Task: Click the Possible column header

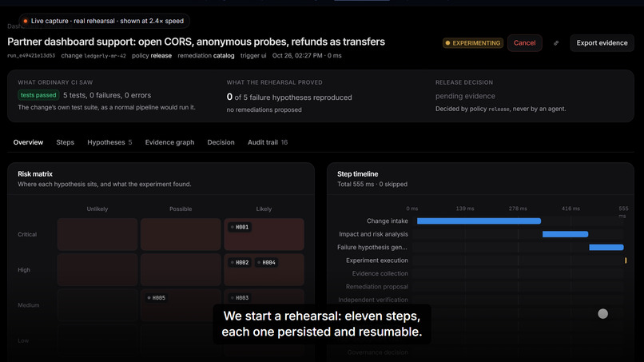Action: pyautogui.click(x=181, y=209)
